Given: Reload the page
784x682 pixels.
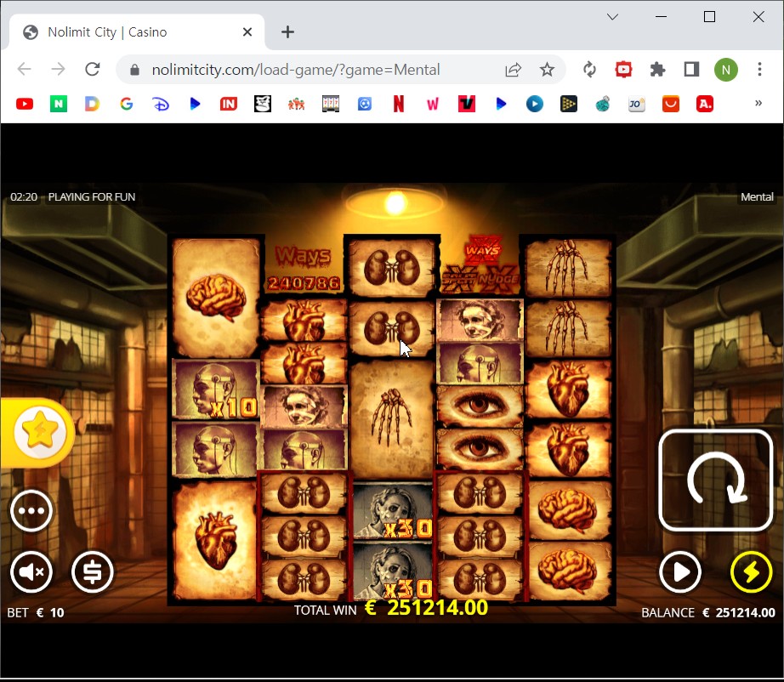Looking at the screenshot, I should [x=93, y=70].
